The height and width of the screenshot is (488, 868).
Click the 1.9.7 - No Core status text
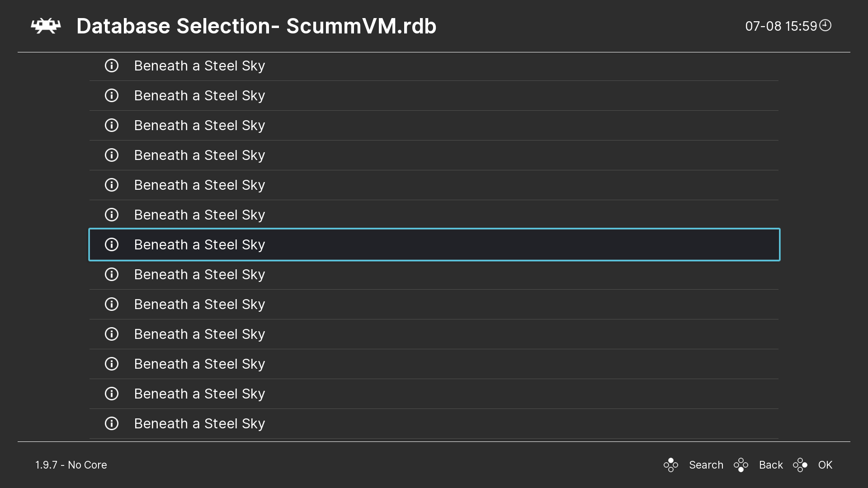pos(71,465)
